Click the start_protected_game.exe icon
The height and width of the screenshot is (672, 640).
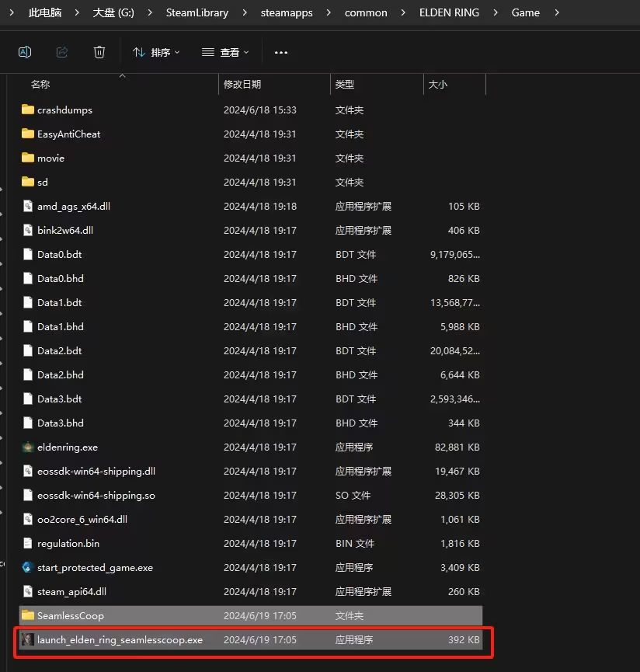pos(28,567)
